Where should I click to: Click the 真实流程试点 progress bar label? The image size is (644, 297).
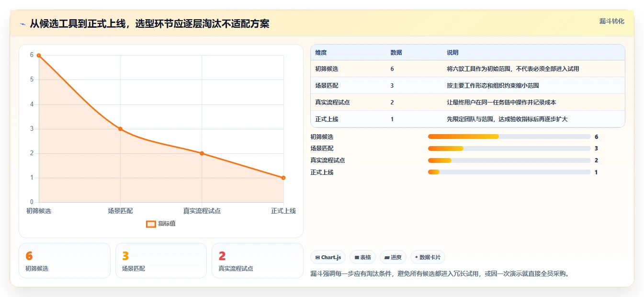tap(328, 160)
